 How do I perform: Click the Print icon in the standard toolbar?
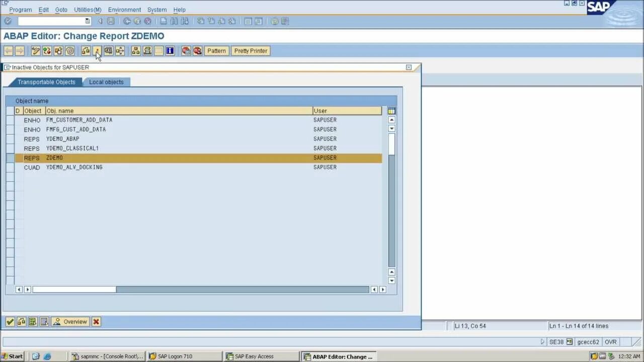click(164, 21)
